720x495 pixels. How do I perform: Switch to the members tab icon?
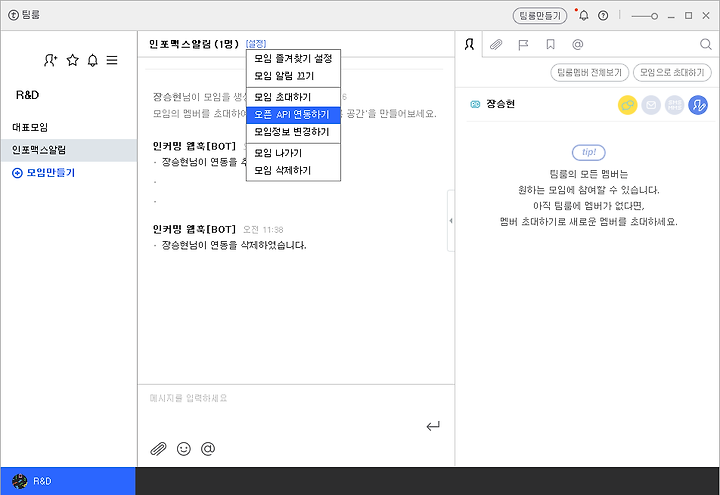[x=469, y=44]
